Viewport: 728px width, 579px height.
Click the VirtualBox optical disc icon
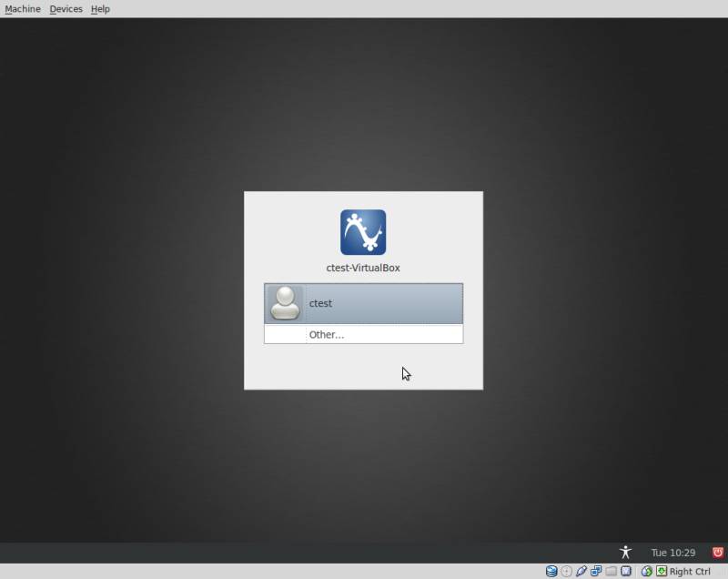[x=566, y=571]
